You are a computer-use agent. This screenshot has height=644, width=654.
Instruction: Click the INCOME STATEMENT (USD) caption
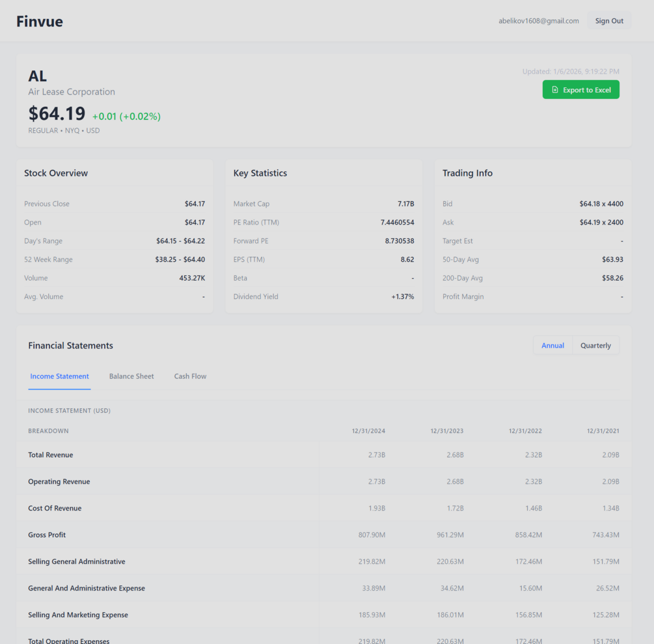click(69, 411)
